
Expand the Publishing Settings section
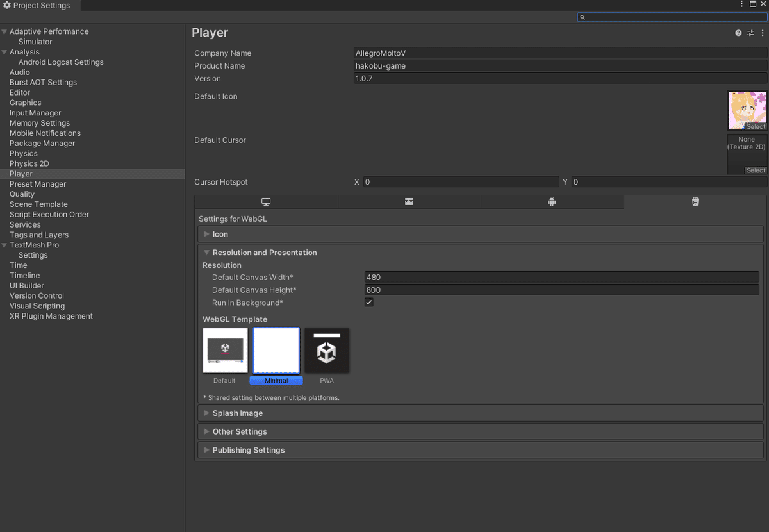coord(481,450)
